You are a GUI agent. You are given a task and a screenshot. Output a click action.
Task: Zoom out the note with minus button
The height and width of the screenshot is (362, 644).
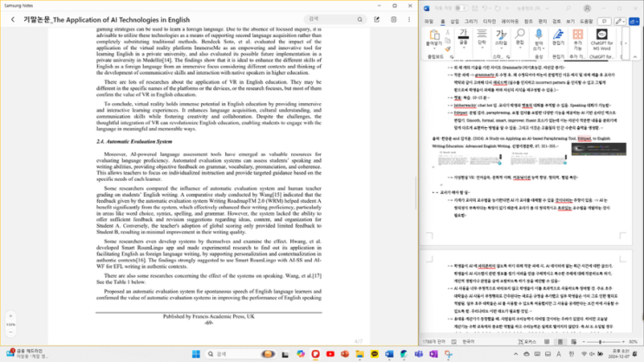pyautogui.click(x=10, y=332)
